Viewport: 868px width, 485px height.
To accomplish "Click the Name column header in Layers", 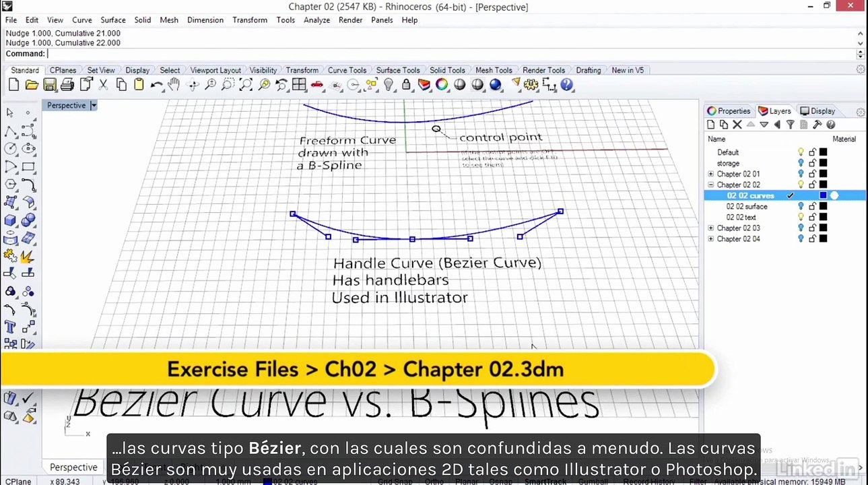I will (x=716, y=139).
